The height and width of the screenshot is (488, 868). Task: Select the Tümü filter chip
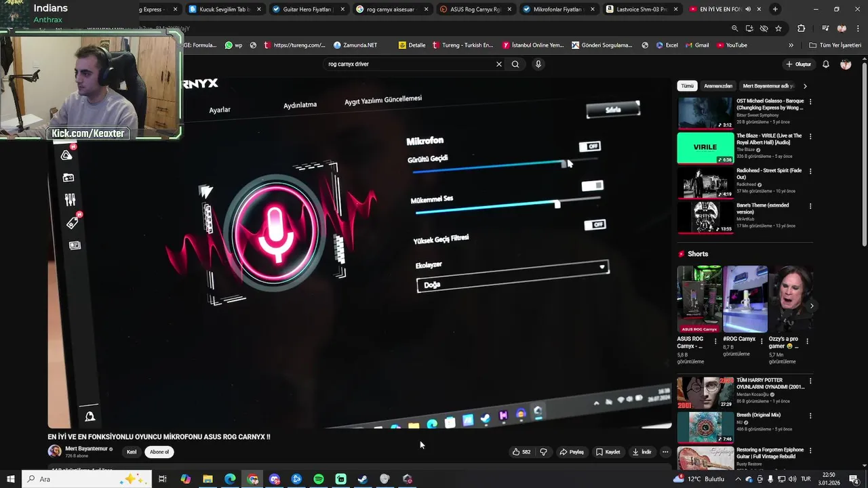(x=688, y=86)
